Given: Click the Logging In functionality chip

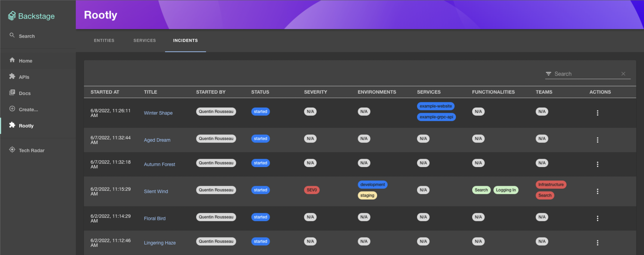Looking at the screenshot, I should point(506,190).
